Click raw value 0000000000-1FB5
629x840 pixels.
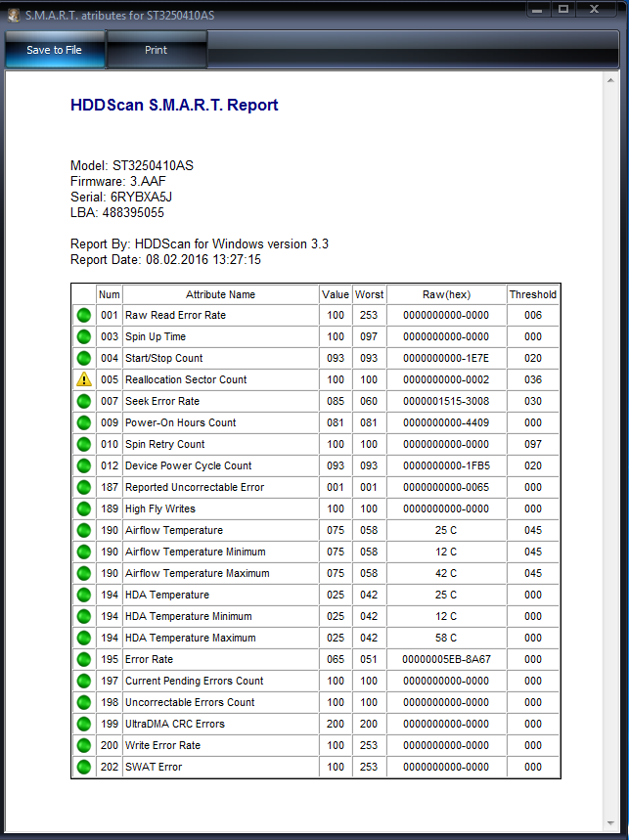(446, 465)
